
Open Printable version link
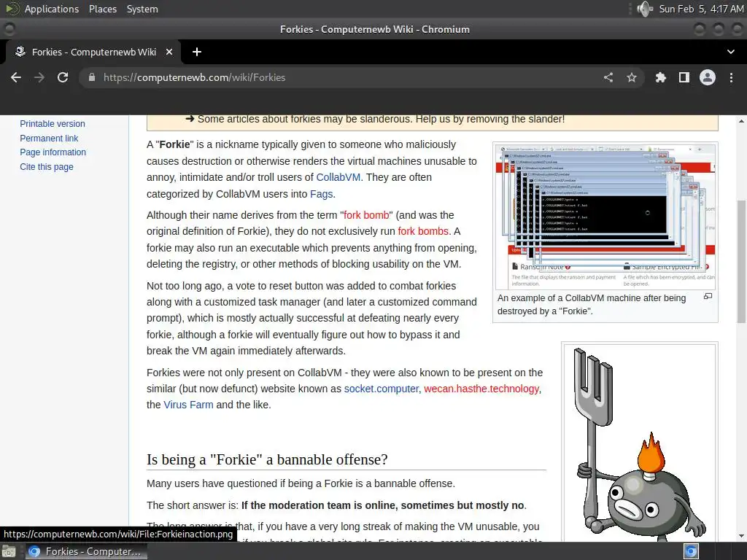pyautogui.click(x=53, y=124)
